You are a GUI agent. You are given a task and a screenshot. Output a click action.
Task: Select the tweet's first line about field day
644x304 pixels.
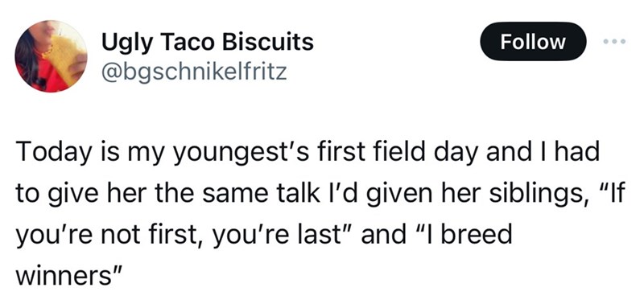tap(308, 154)
